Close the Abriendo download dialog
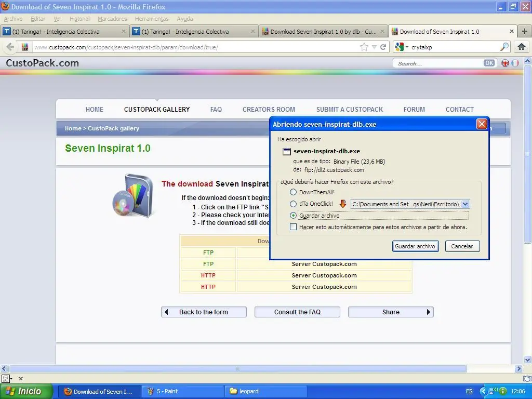This screenshot has height=399, width=532. [x=482, y=124]
